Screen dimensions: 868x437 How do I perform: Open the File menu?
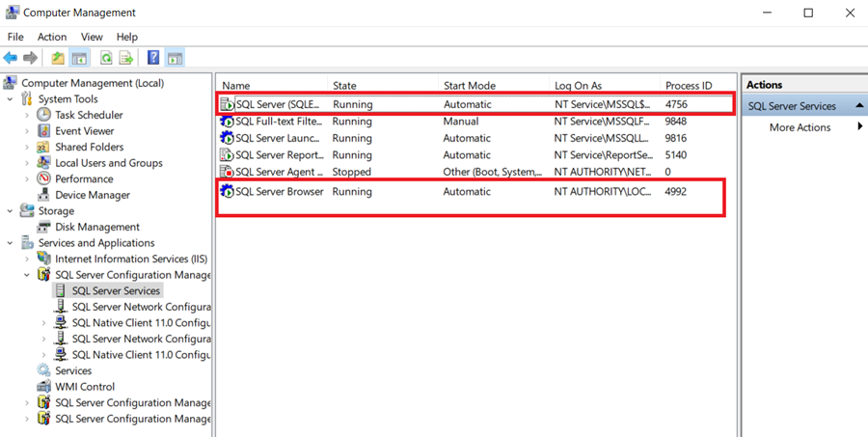pos(15,37)
